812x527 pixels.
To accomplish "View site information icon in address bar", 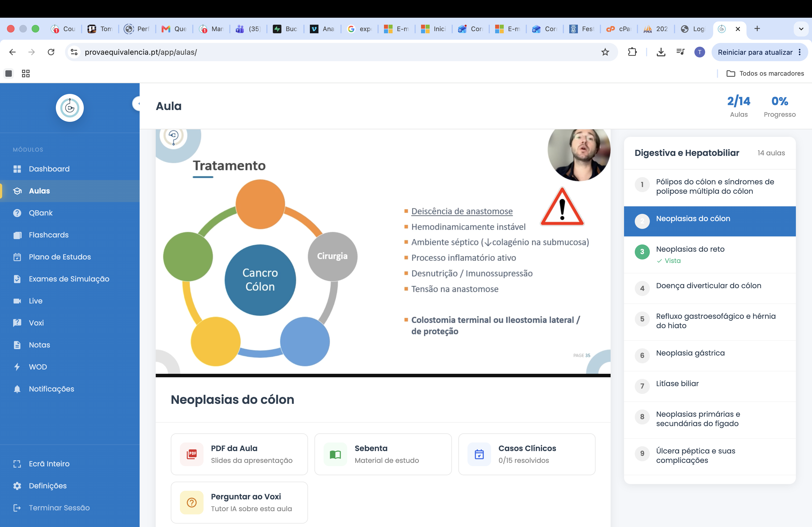I will coord(74,52).
